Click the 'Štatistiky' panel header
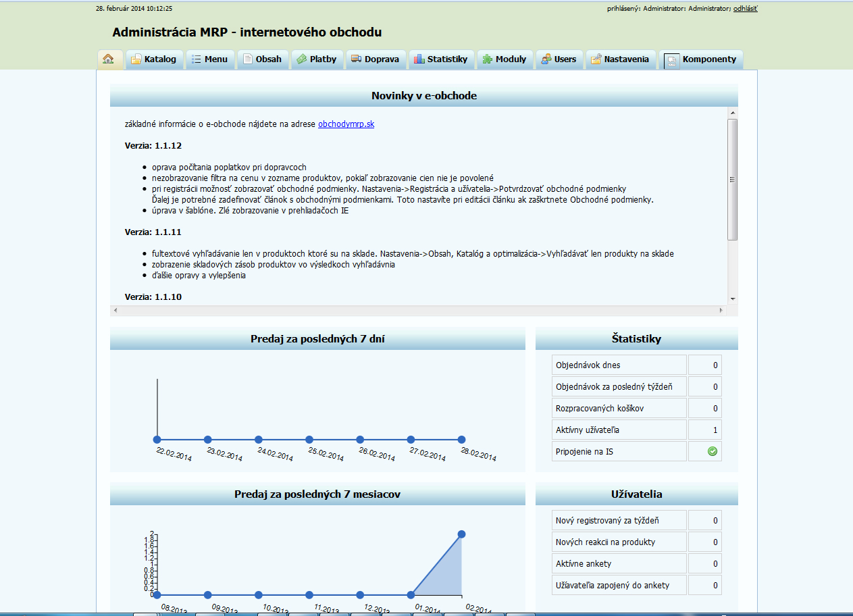This screenshot has width=853, height=616. (637, 339)
